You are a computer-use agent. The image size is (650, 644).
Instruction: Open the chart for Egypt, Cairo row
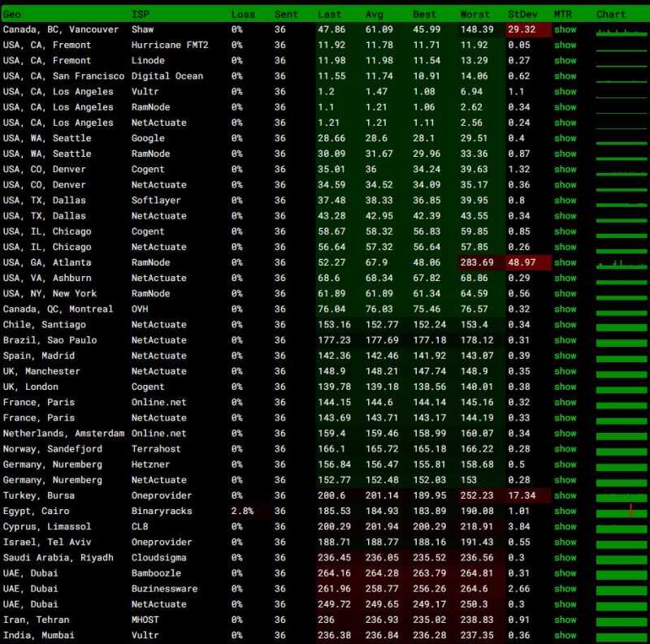622,512
